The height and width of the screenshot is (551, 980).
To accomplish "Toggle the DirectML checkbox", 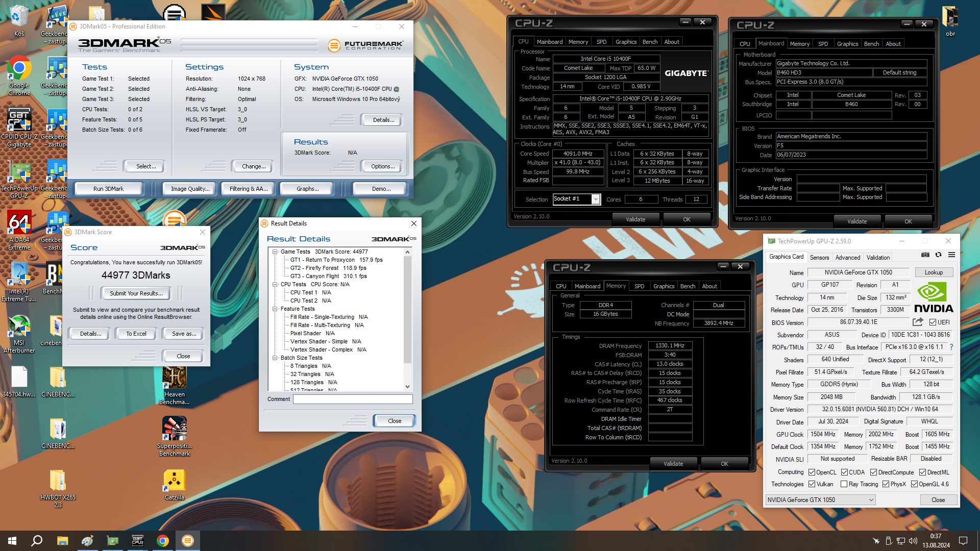I will pos(922,472).
